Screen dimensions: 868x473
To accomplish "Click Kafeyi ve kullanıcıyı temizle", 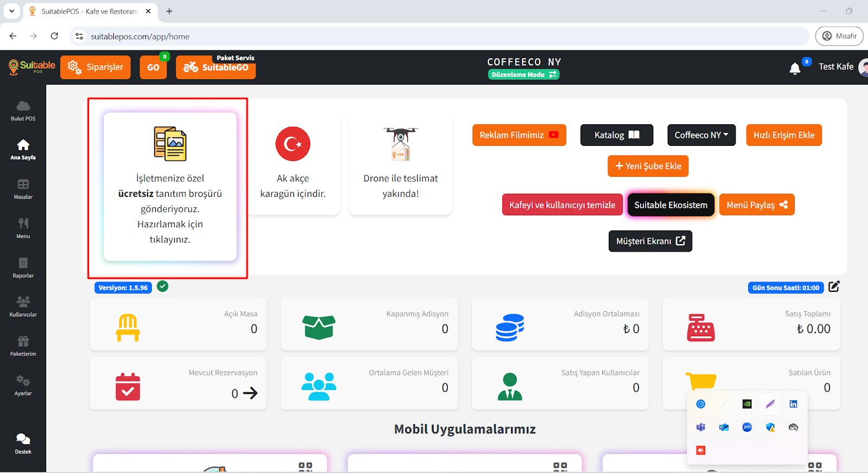I will (563, 205).
